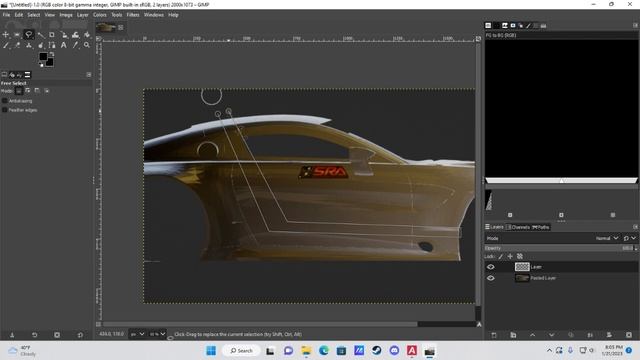Reset tool options to defaults

(x=80, y=335)
